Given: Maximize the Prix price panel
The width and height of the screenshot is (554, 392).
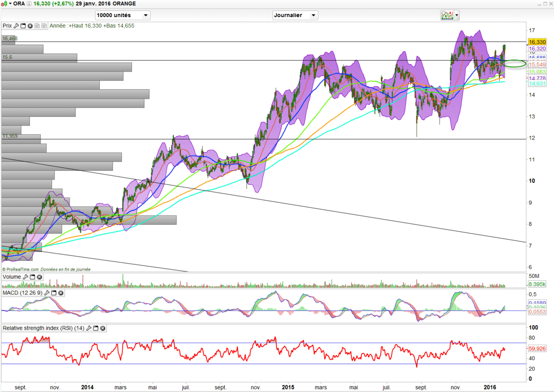Looking at the screenshot, I should [x=23, y=26].
